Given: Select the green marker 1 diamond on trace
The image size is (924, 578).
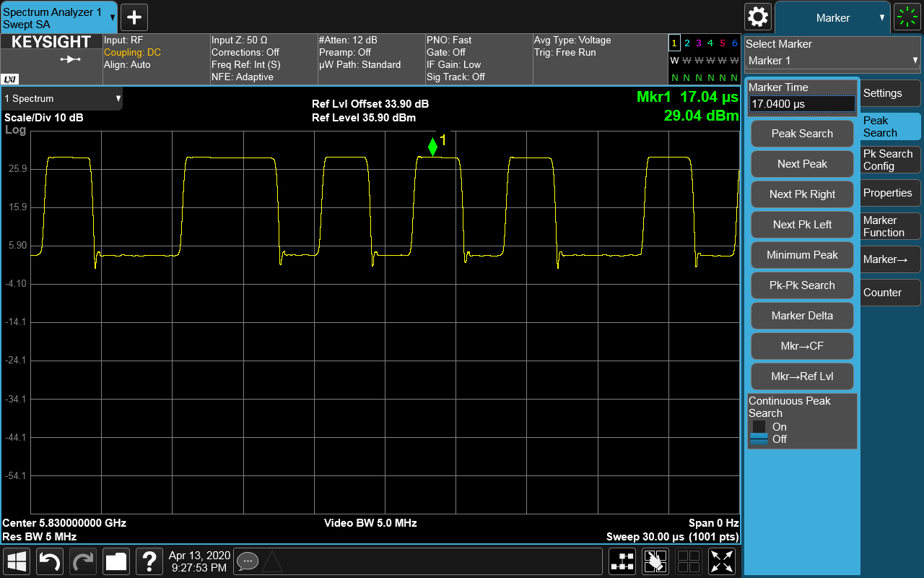Looking at the screenshot, I should [x=432, y=147].
